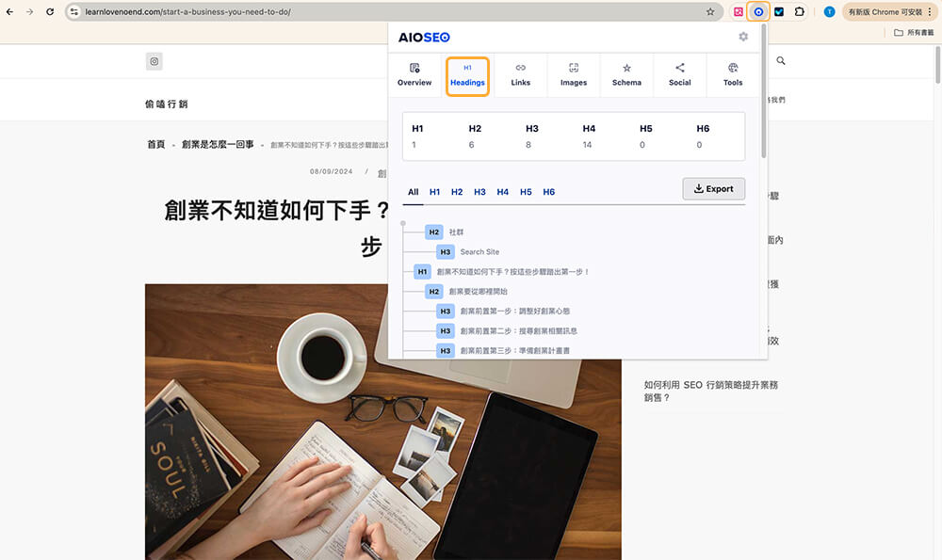This screenshot has height=560, width=942.
Task: Open the Extensions puzzle icon
Action: (800, 11)
